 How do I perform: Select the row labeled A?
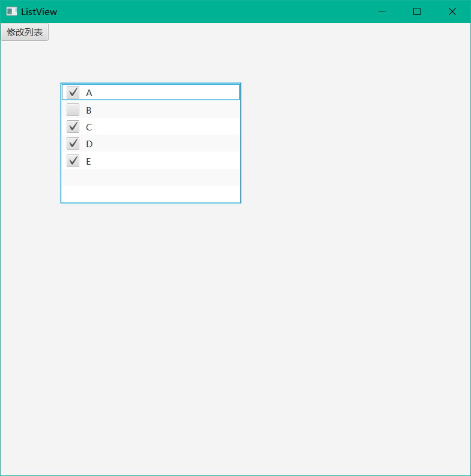pos(151,92)
